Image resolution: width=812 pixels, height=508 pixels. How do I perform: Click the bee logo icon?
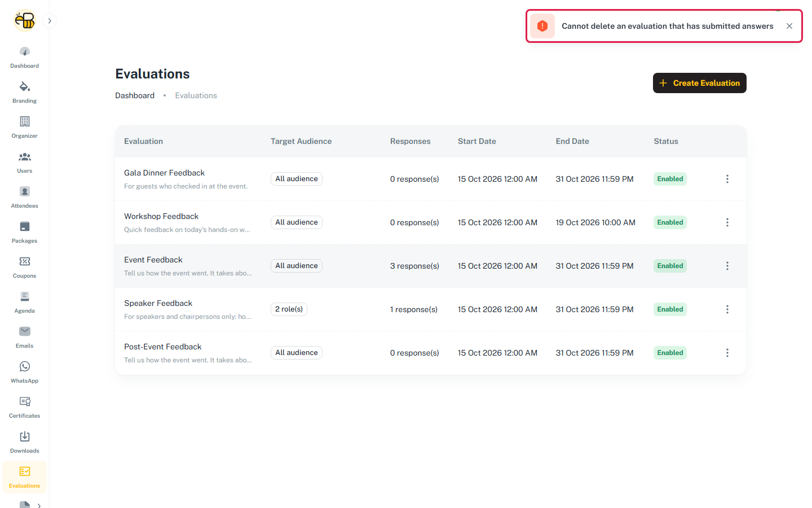coord(25,21)
